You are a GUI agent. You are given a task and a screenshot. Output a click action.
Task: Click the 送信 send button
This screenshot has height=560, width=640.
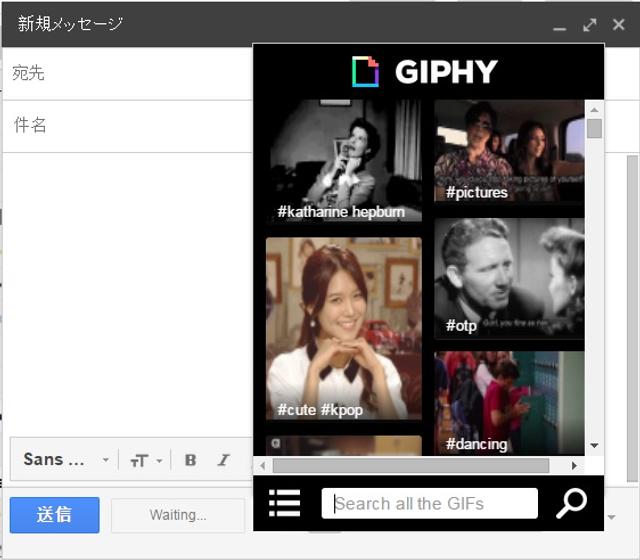pyautogui.click(x=54, y=515)
